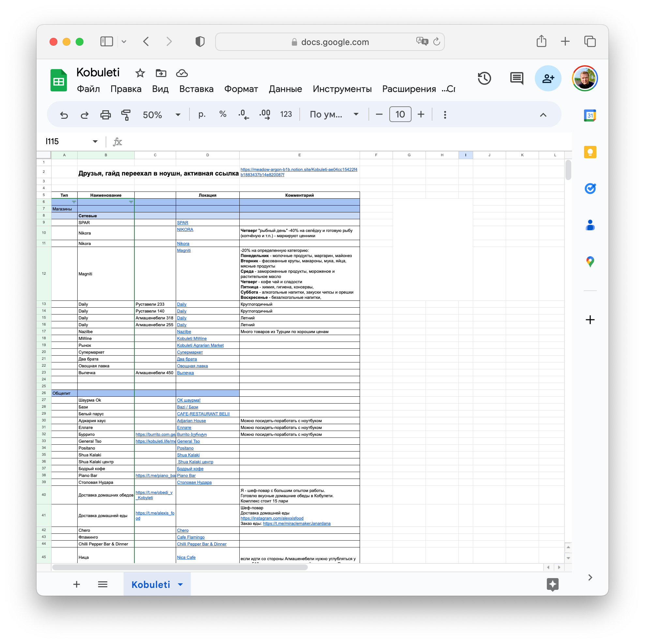
Task: Activate the paint format roller
Action: (x=126, y=115)
